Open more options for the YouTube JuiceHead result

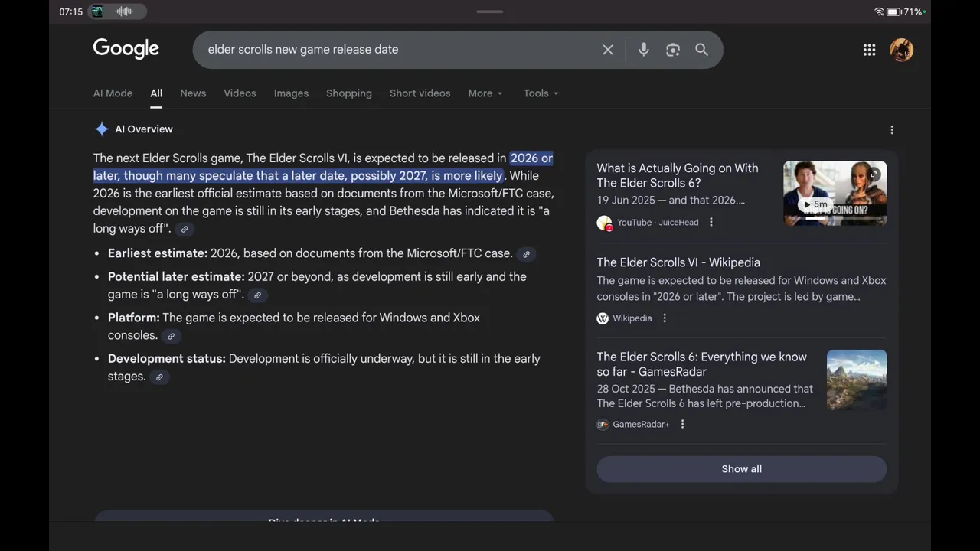tap(711, 222)
